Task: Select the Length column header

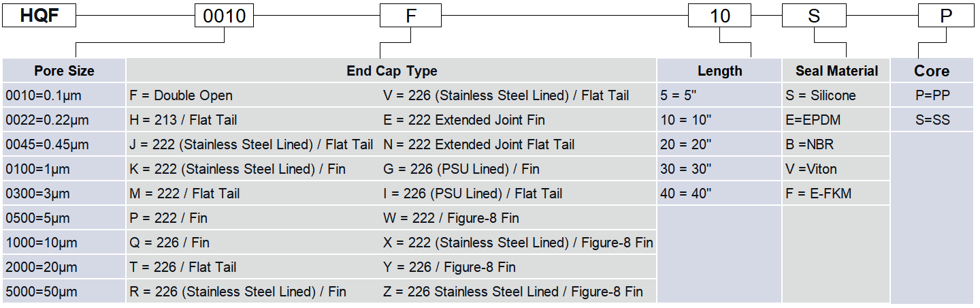Action: click(719, 71)
